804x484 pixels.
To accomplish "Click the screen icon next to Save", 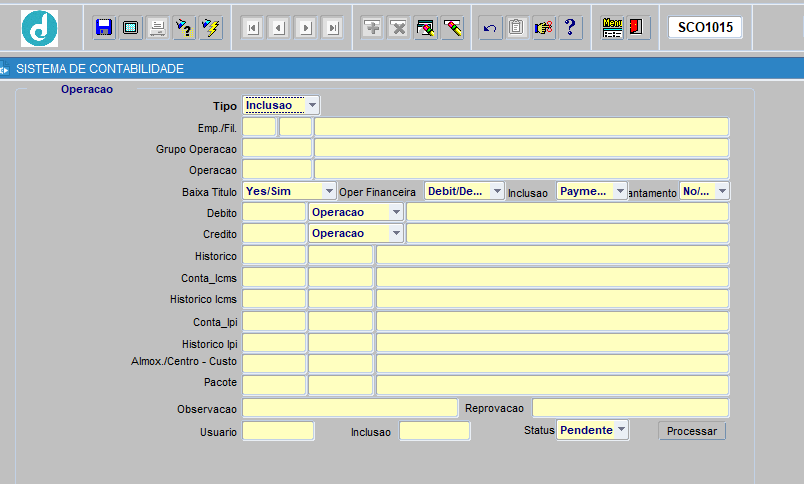I will point(131,28).
